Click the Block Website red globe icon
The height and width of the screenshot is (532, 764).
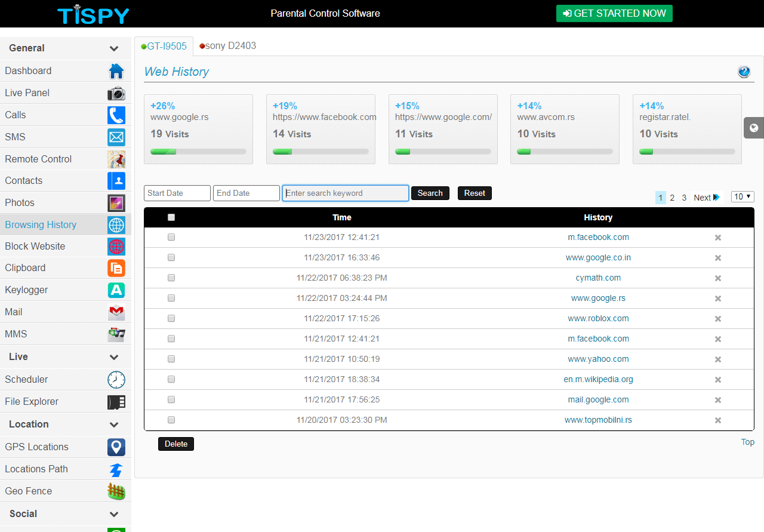[116, 247]
